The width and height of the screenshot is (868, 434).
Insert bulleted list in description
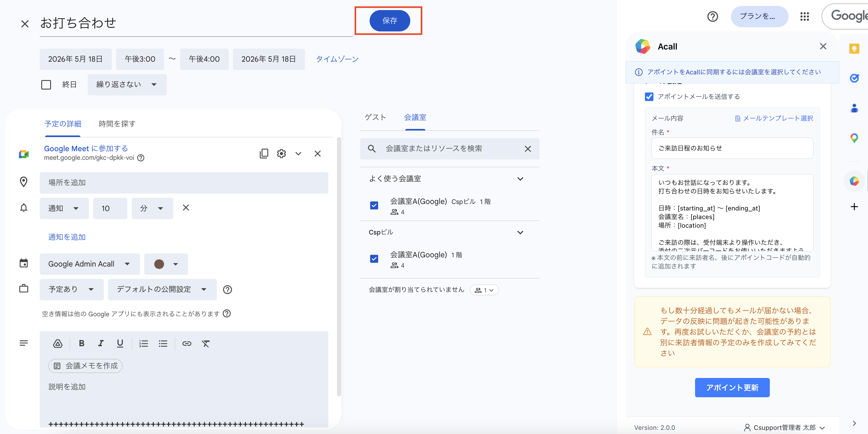tap(163, 343)
